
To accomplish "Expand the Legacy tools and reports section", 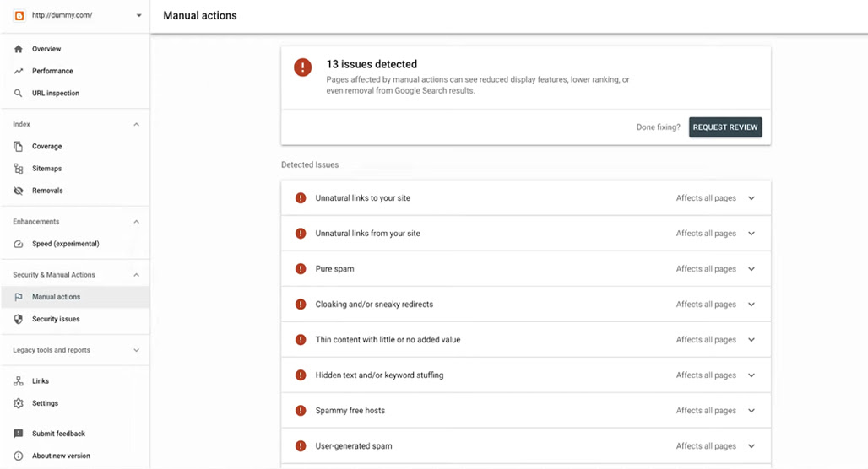I will (136, 349).
